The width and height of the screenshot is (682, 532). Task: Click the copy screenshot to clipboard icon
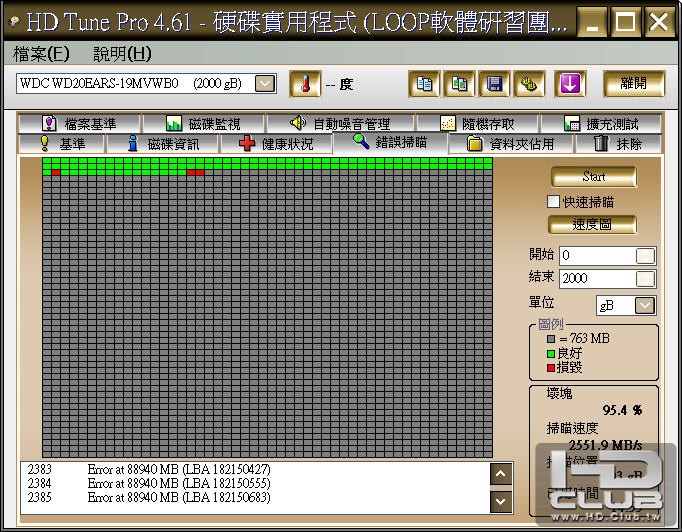pyautogui.click(x=459, y=84)
